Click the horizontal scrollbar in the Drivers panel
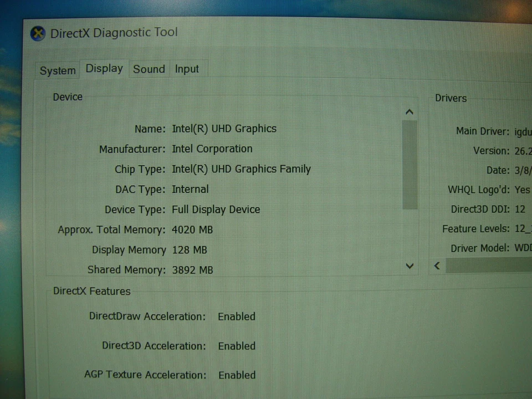Viewport: 532px width, 399px height. 488,266
